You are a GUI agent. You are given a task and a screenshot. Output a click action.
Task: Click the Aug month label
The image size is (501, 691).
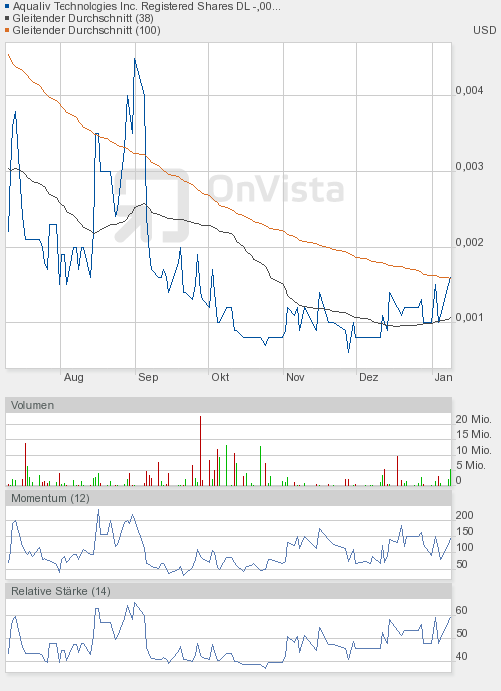(74, 377)
